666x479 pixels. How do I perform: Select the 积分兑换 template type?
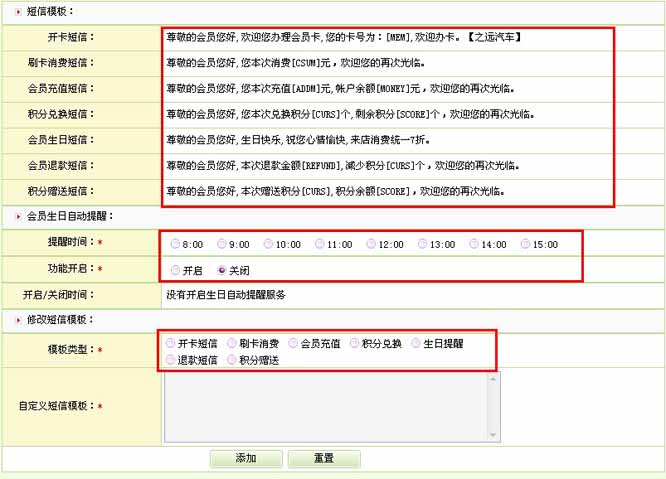point(356,343)
